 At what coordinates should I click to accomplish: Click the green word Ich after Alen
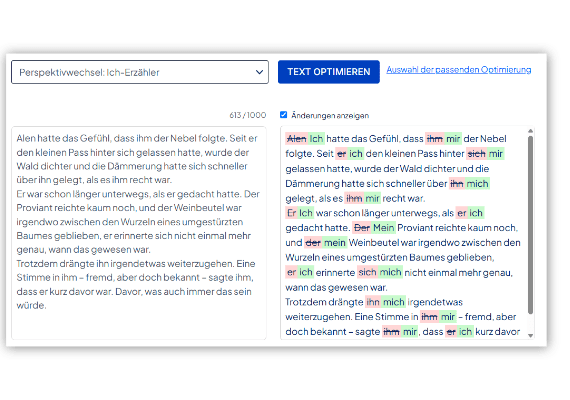coord(316,139)
